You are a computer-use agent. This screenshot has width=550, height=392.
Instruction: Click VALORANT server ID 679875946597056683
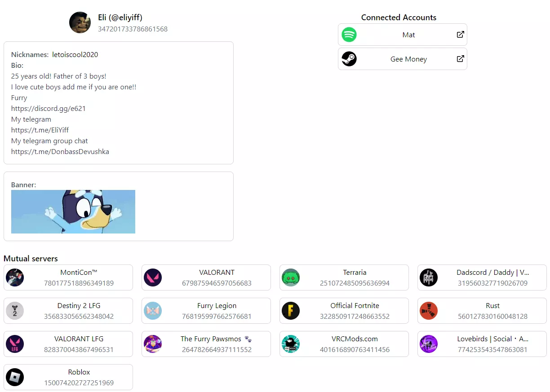[x=217, y=283]
